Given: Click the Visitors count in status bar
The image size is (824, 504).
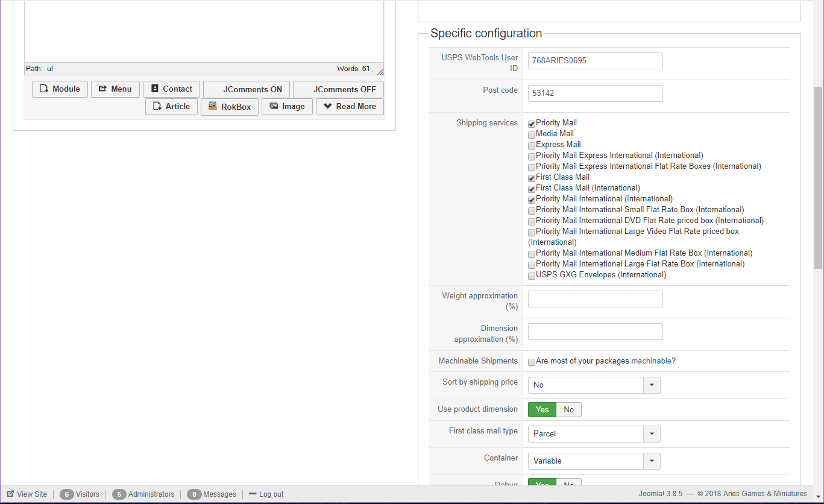Looking at the screenshot, I should [80, 494].
